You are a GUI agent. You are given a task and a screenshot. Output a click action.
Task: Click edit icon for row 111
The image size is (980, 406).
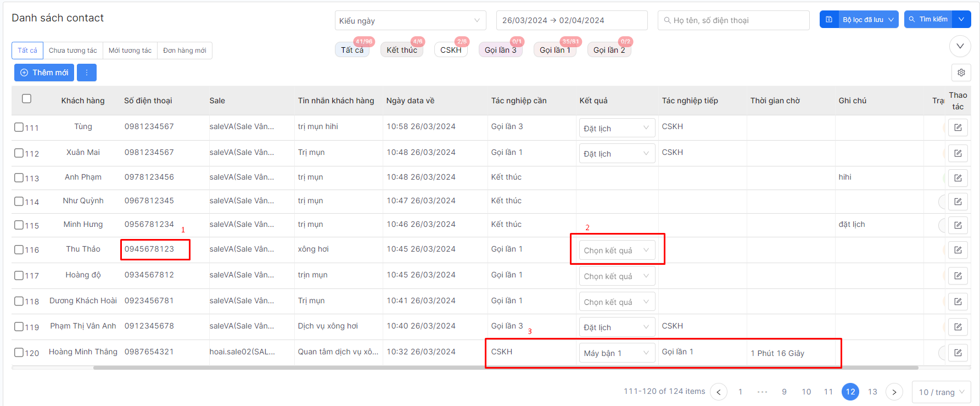[x=957, y=127]
